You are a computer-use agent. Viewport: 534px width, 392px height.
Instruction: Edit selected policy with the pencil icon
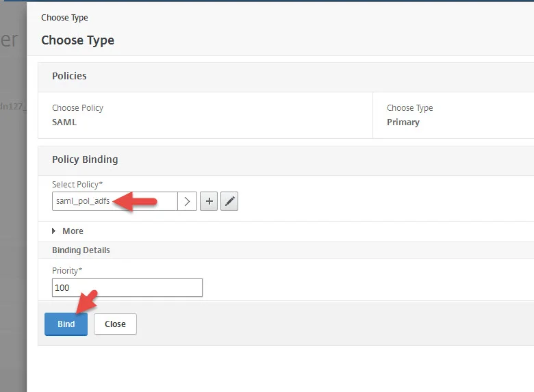click(229, 201)
